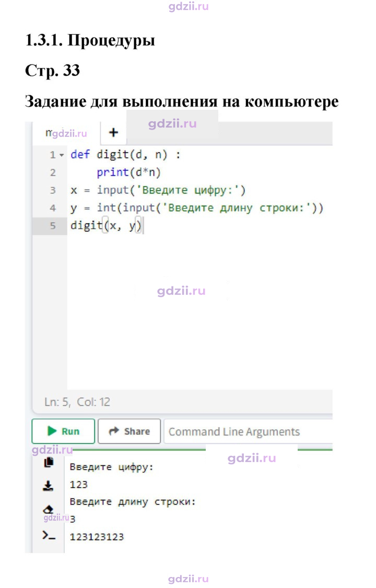Open terminal with the prompt icon

click(x=49, y=536)
